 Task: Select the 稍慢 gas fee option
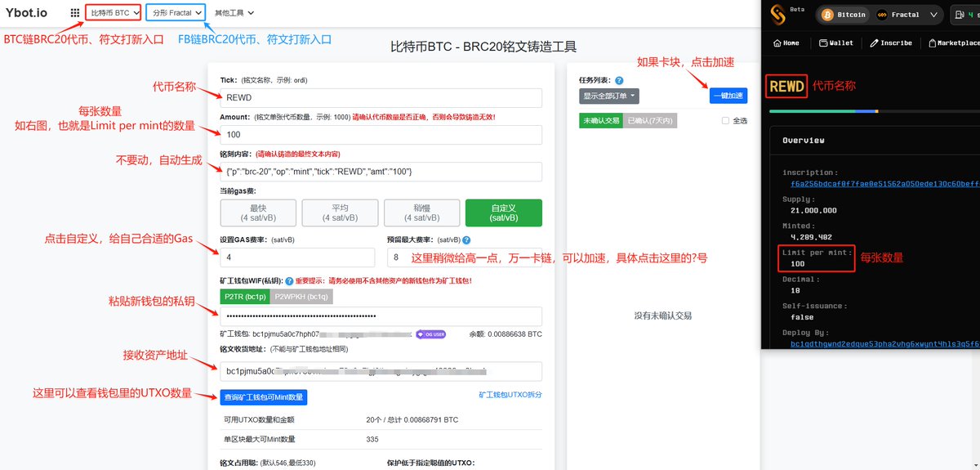(421, 213)
